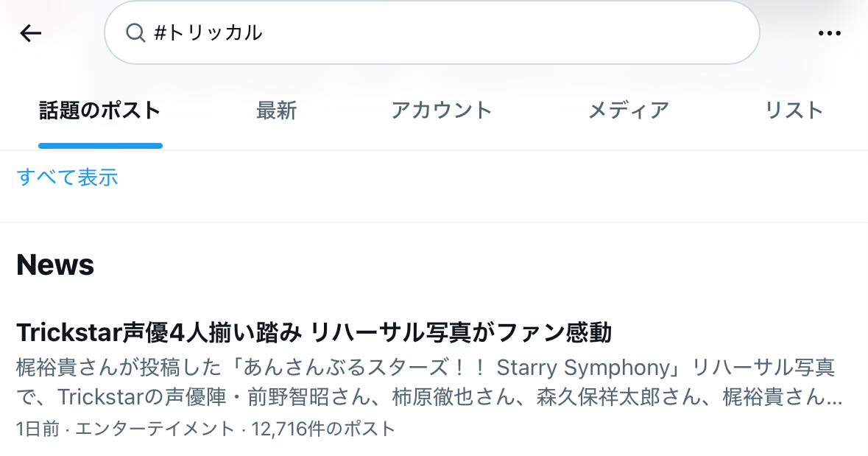Focus the search field containing #トリッカル
Image resolution: width=868 pixels, height=456 pixels.
[442, 33]
